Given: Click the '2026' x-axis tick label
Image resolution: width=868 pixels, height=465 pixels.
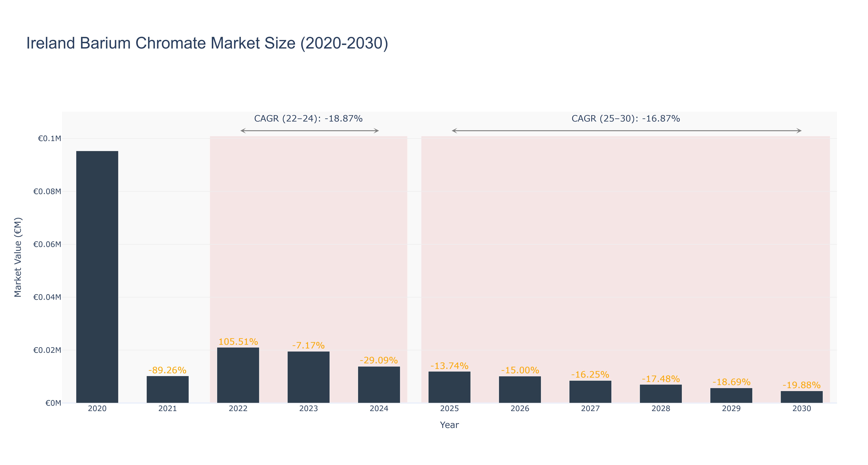Looking at the screenshot, I should [520, 409].
